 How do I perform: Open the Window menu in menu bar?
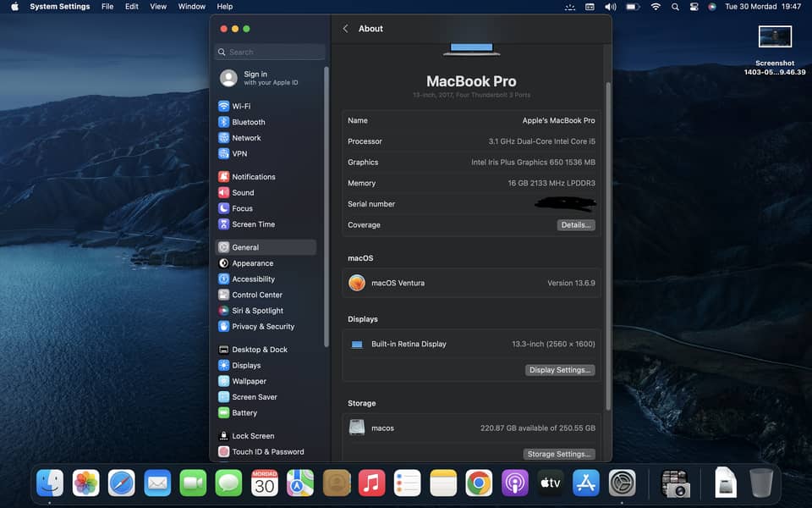[192, 7]
